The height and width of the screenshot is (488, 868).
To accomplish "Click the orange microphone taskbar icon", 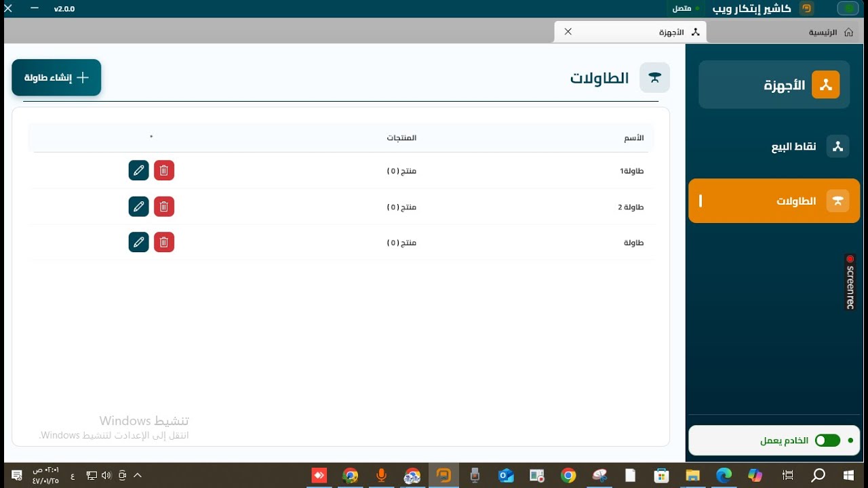I will point(382,475).
